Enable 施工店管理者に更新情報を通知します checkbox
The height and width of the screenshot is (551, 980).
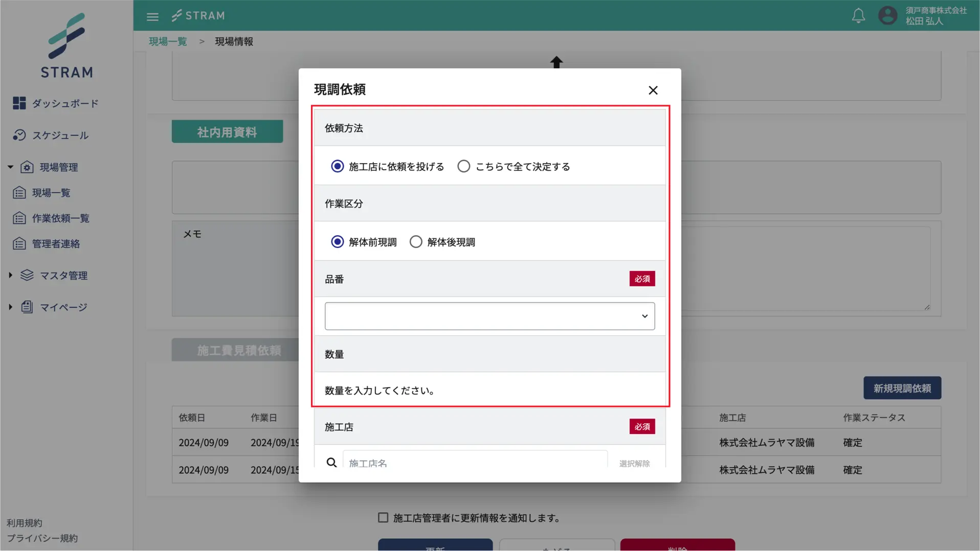tap(383, 517)
